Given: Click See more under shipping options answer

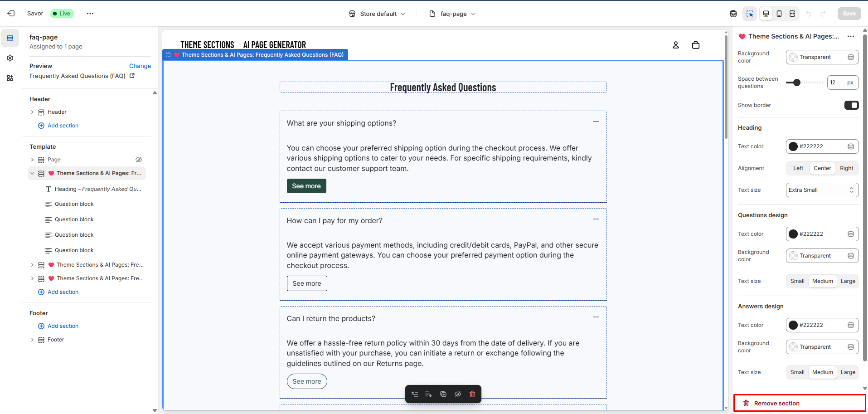Looking at the screenshot, I should coord(306,186).
